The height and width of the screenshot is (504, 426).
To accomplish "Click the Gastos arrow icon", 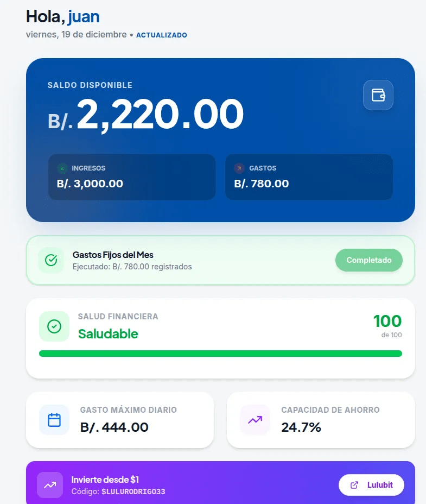I will [x=239, y=168].
